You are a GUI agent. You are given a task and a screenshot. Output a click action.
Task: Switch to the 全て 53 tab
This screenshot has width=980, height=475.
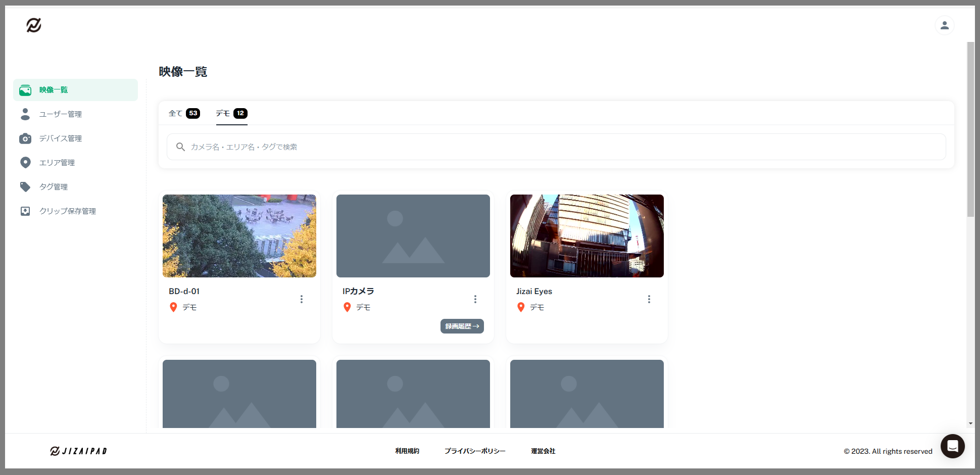[184, 113]
